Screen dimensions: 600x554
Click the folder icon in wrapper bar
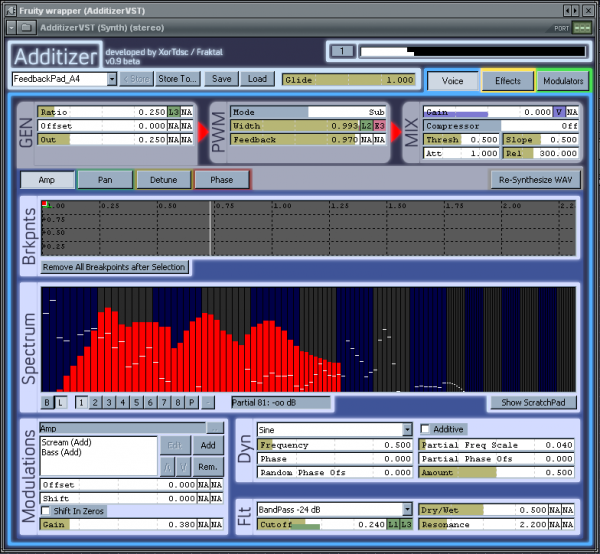click(x=26, y=28)
